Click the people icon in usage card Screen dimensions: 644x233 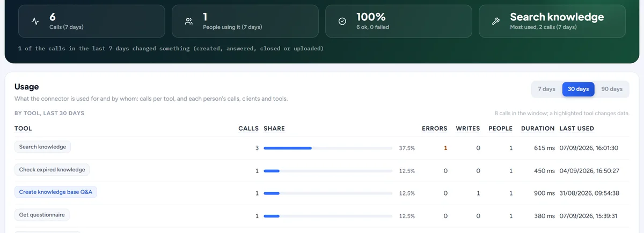(x=189, y=21)
